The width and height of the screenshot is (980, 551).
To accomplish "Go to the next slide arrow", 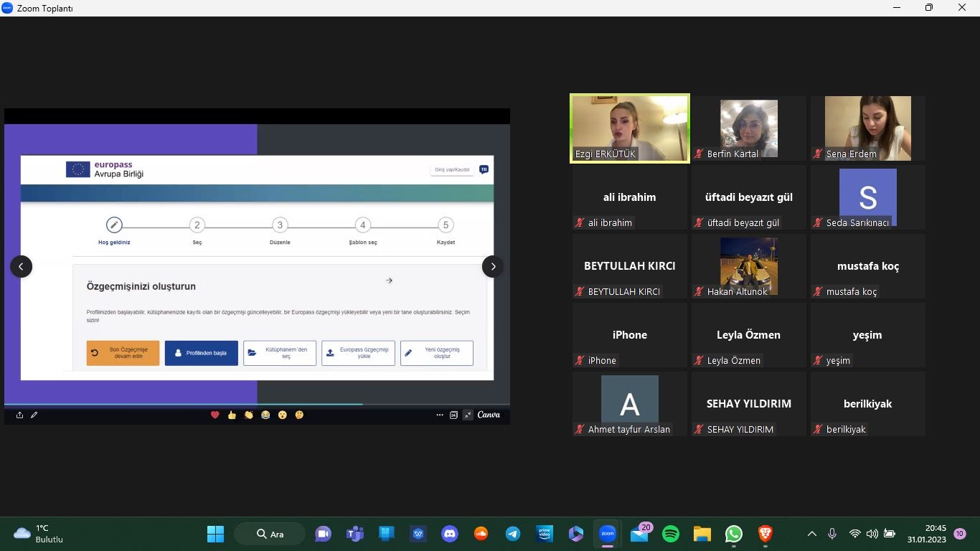I will click(x=493, y=266).
